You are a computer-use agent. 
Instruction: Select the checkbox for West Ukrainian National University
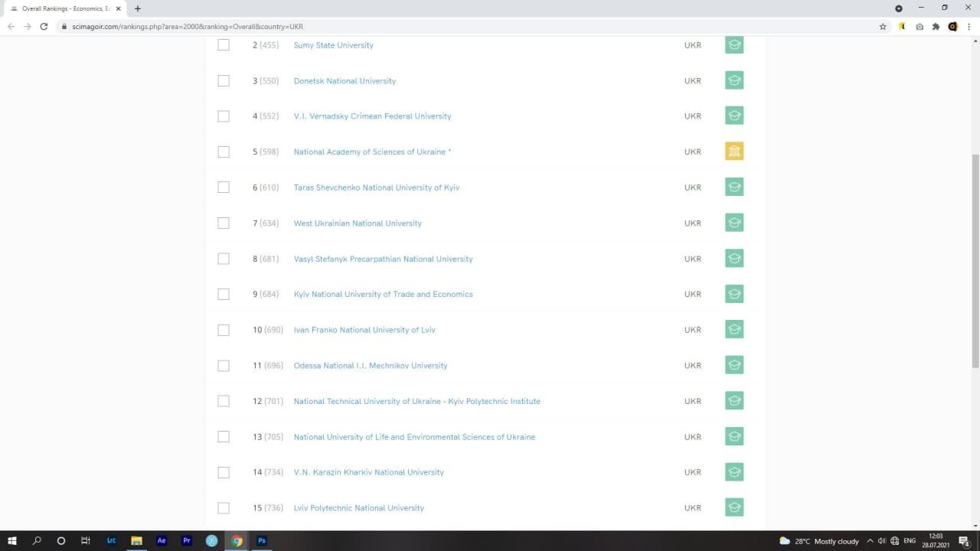point(224,223)
